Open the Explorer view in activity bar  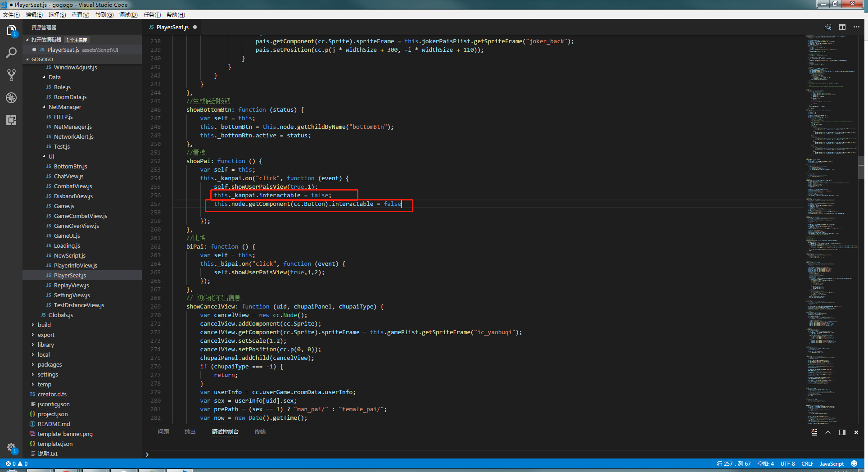point(11,31)
